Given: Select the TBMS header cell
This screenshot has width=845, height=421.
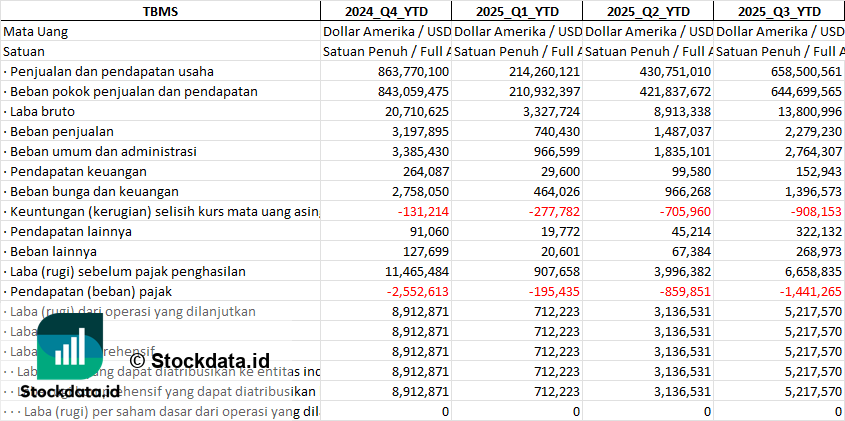Looking at the screenshot, I should 161,11.
